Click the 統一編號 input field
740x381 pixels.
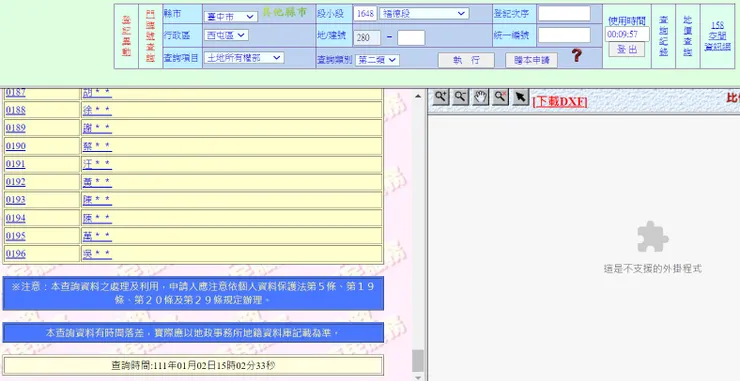tap(564, 35)
